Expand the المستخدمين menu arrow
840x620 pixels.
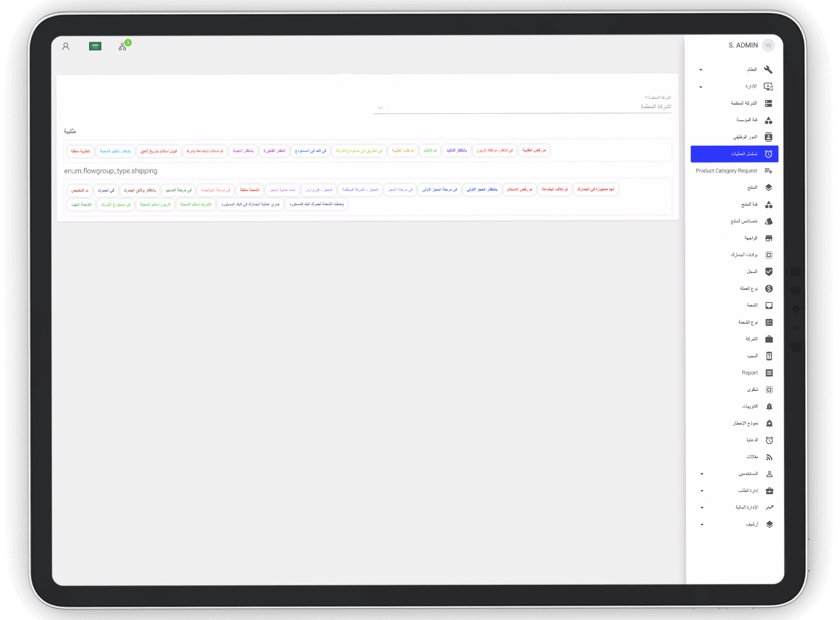(702, 474)
